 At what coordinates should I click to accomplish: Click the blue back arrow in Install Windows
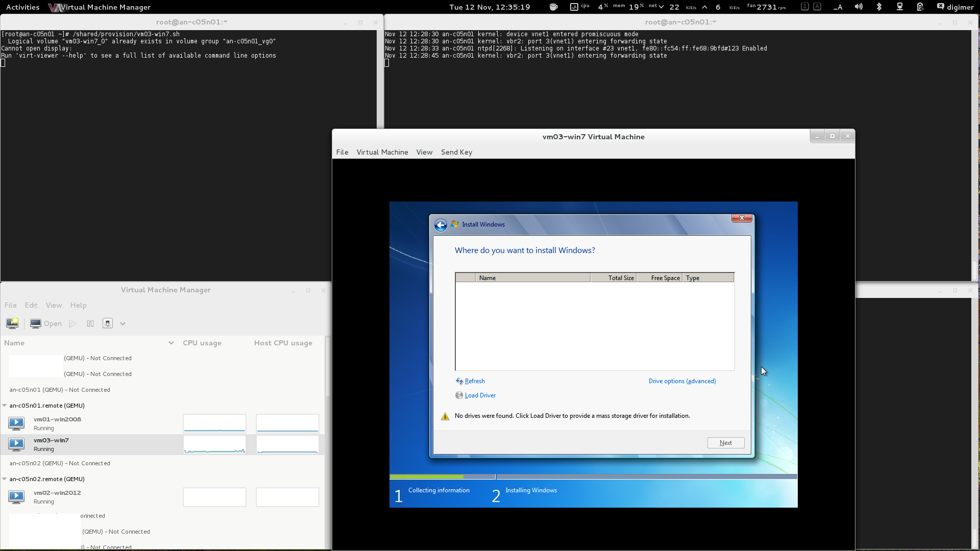pos(440,225)
